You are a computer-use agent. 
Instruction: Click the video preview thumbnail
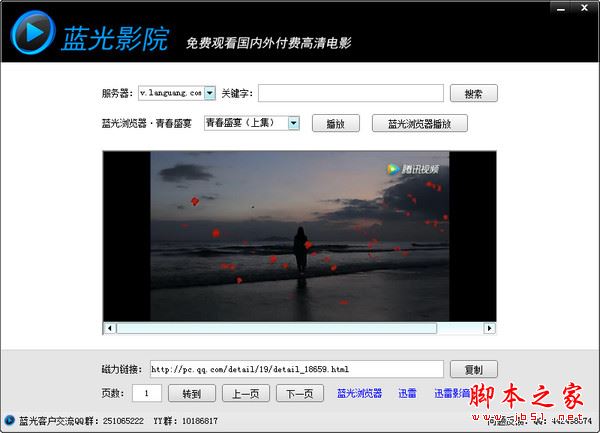coord(300,236)
